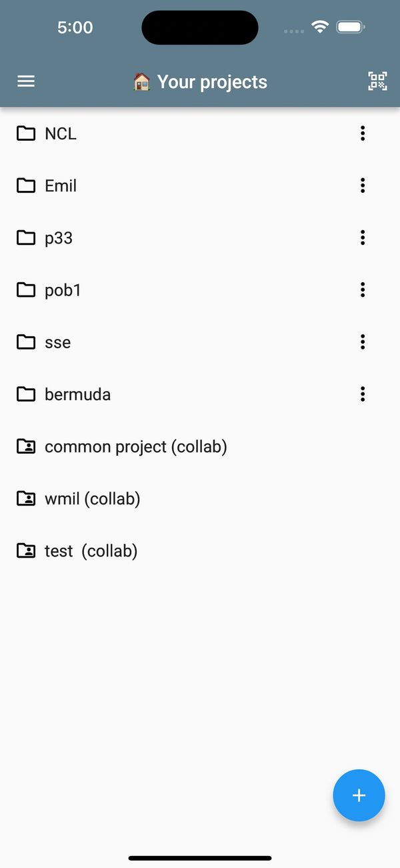Image resolution: width=400 pixels, height=868 pixels.
Task: Click the shared folder icon for wmil
Action: click(26, 498)
